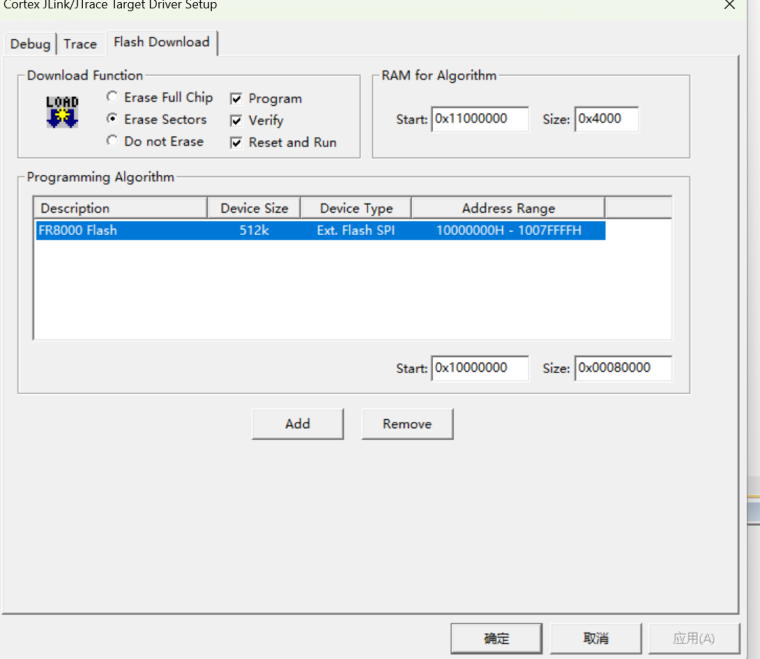Click the Device Size column header
Viewport: 760px width, 659px height.
tap(254, 208)
